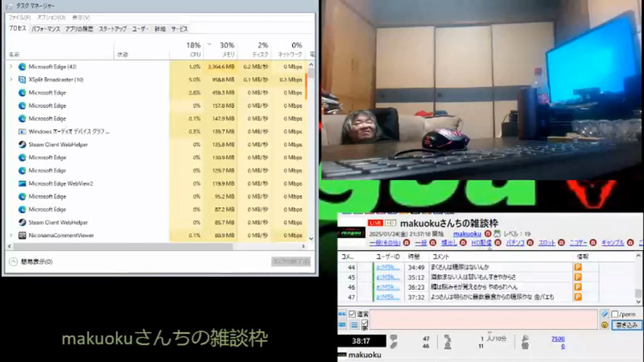Click the sort arrow above the メモリ column

[209, 44]
